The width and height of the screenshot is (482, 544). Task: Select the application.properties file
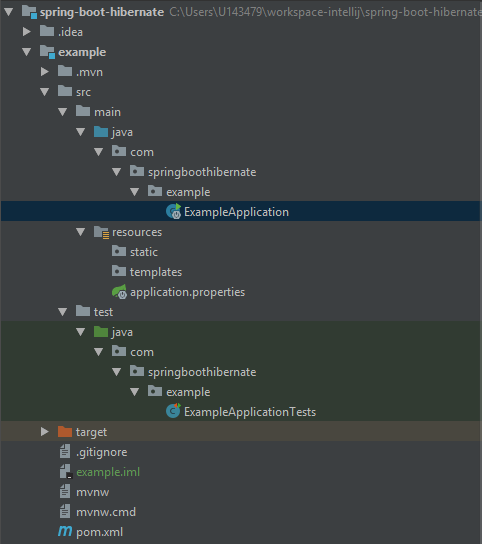pos(187,292)
